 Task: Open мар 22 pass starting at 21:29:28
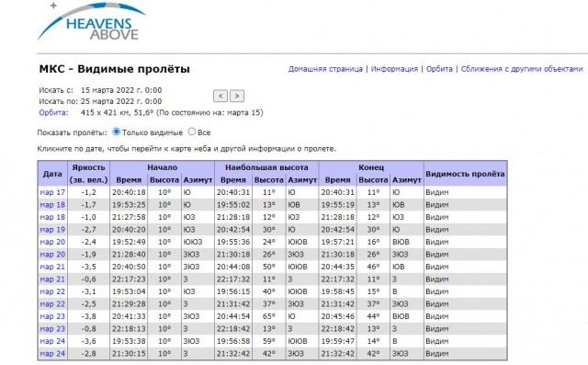pos(52,303)
